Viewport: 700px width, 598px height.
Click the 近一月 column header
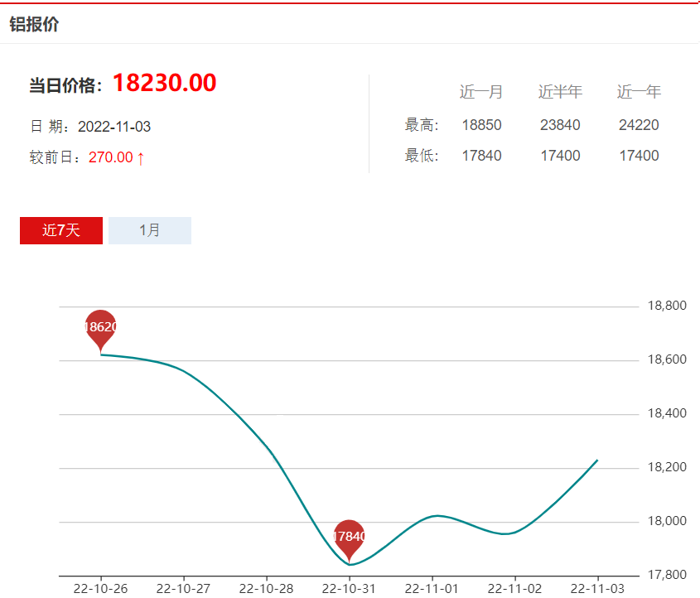point(481,92)
